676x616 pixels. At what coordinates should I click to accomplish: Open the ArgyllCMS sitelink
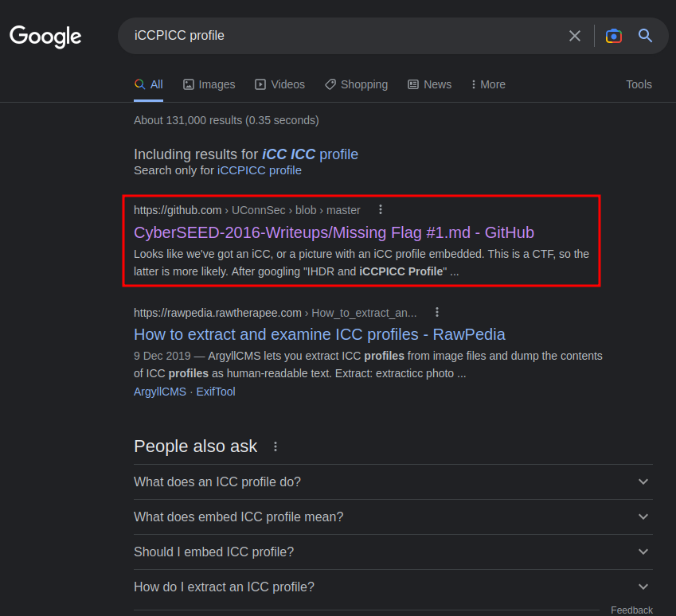tap(160, 392)
